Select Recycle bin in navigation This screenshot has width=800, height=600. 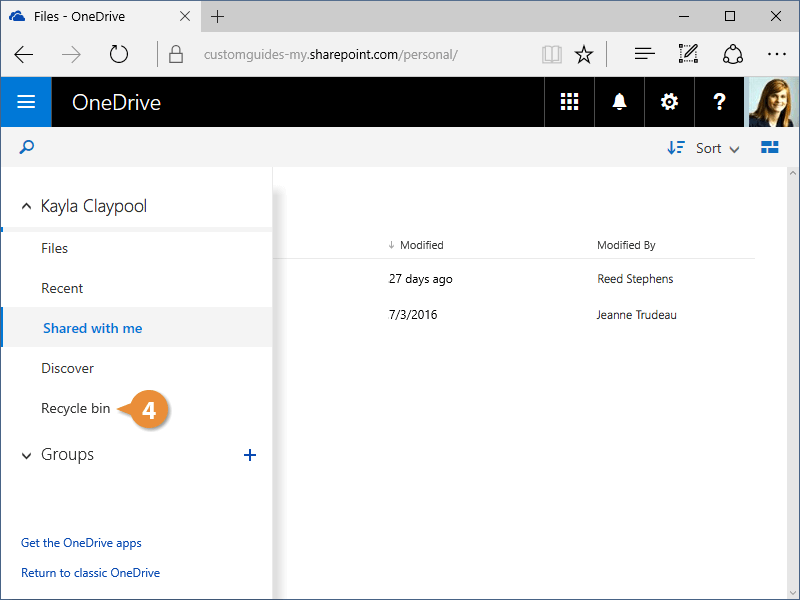tap(75, 408)
